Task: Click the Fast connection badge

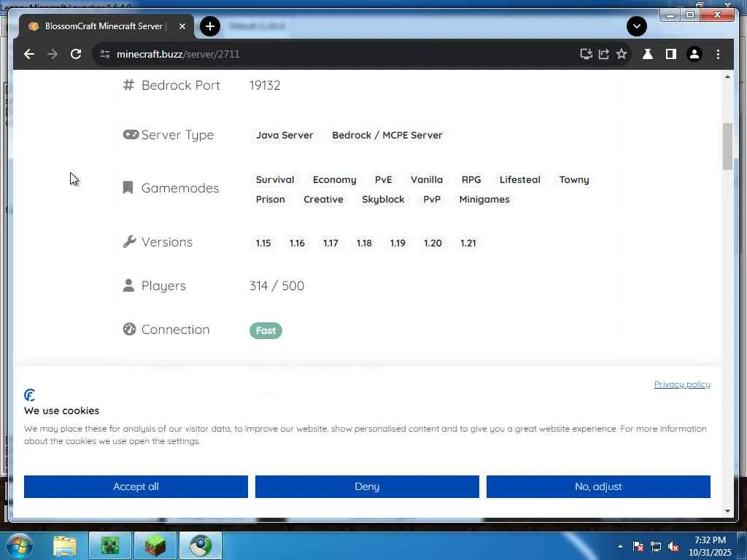Action: (266, 330)
